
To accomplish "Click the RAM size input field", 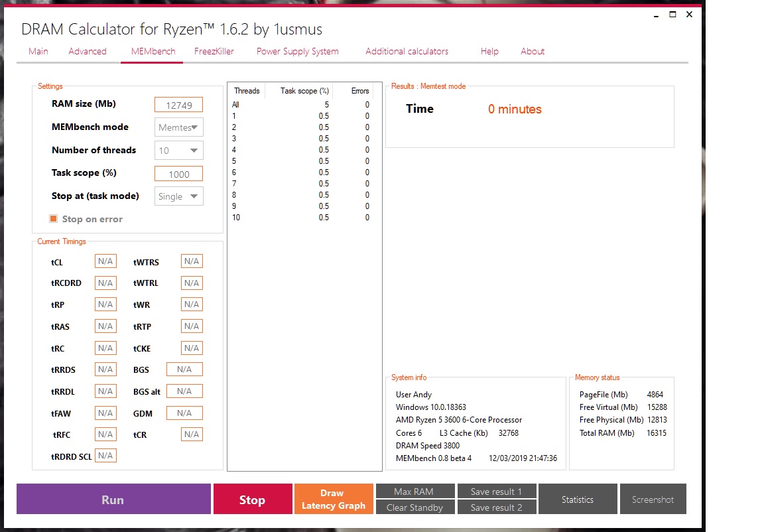I will (178, 105).
